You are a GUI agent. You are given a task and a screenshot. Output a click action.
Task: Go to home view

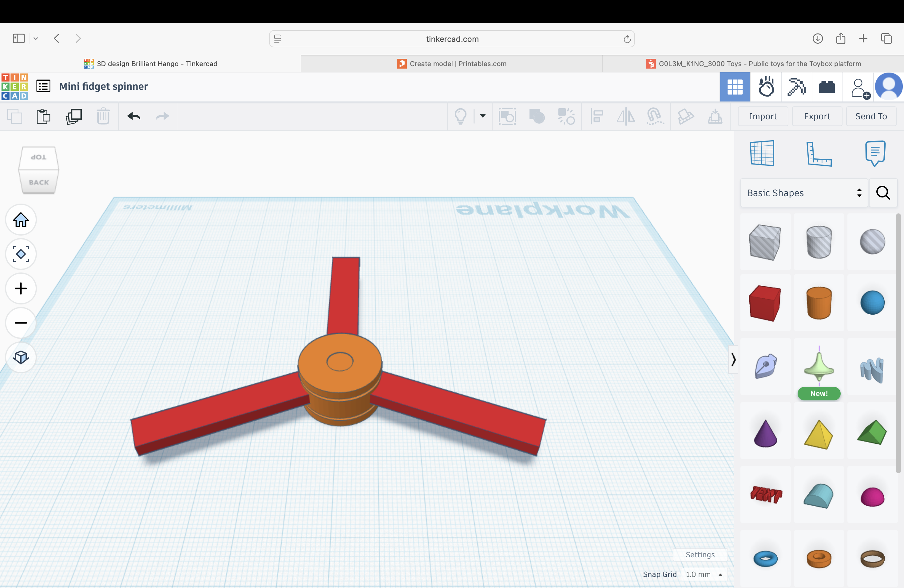(21, 220)
